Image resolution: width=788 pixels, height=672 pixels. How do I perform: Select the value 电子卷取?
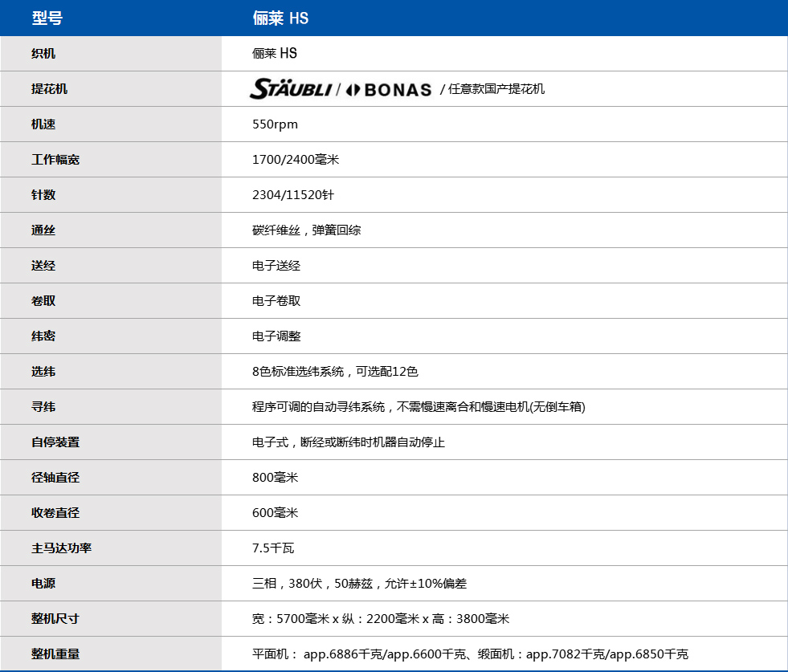(x=276, y=301)
